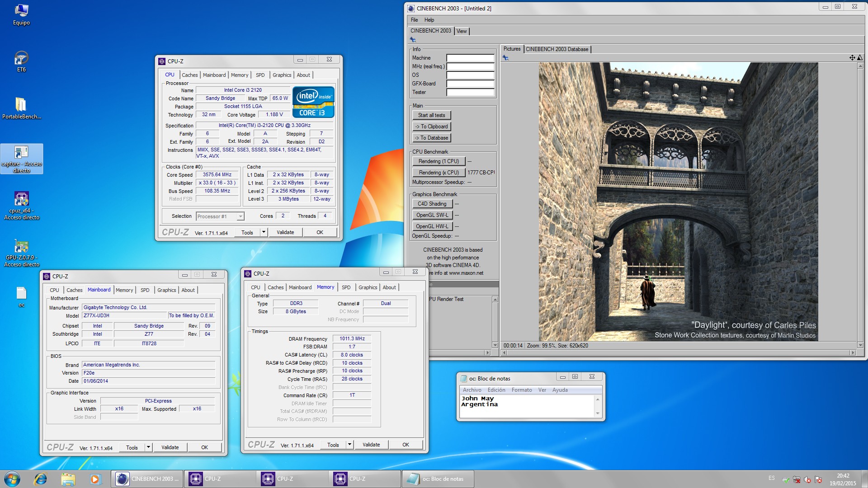Click To Clipboard button
The width and height of the screenshot is (868, 488).
coord(432,127)
